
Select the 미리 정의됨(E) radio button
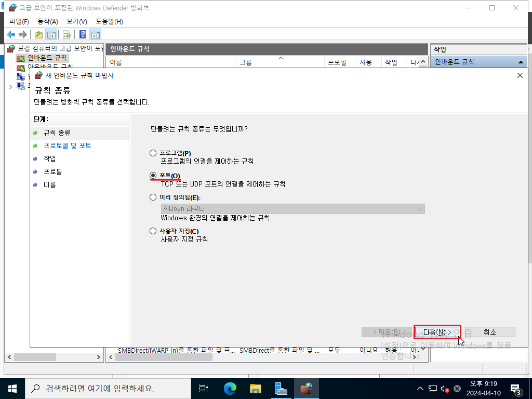click(153, 197)
